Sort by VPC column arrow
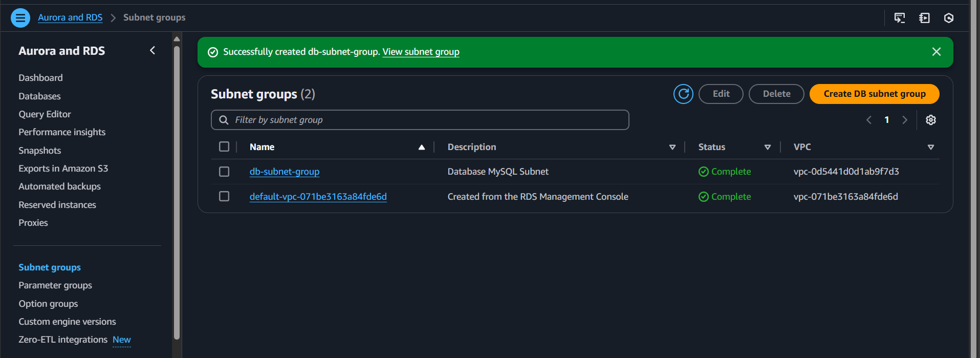This screenshot has width=980, height=358. point(931,148)
